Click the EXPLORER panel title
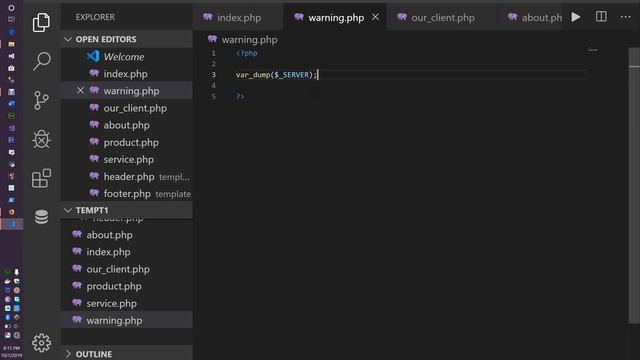The image size is (640, 360). click(95, 17)
